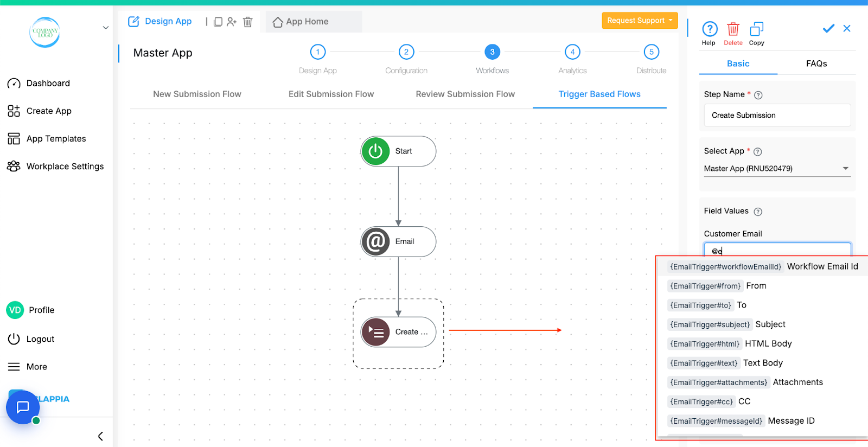The width and height of the screenshot is (868, 447).
Task: Choose the Message ID suggestion
Action: tap(763, 421)
